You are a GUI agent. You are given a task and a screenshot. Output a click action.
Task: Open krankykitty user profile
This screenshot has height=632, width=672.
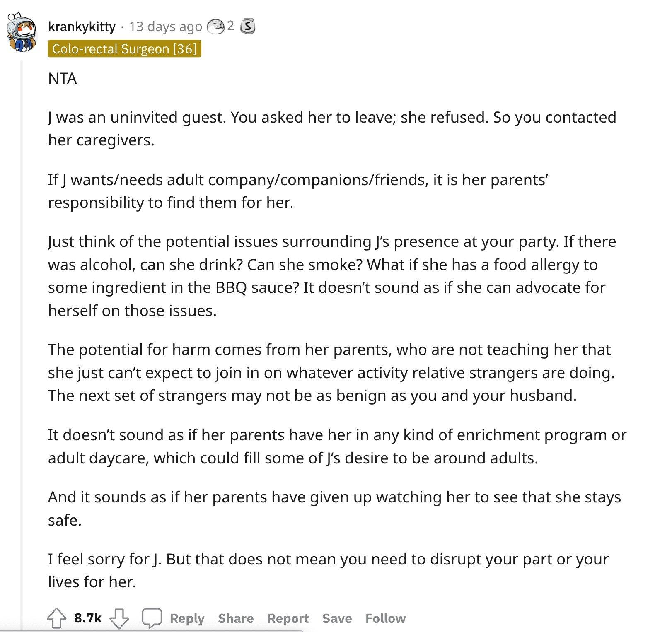pos(82,27)
